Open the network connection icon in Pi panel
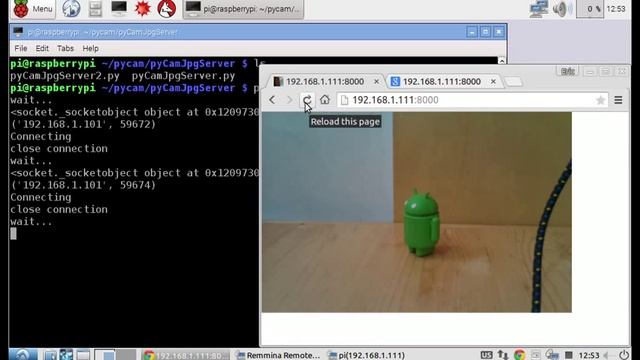Image resolution: width=640 pixels, height=360 pixels. (538, 9)
